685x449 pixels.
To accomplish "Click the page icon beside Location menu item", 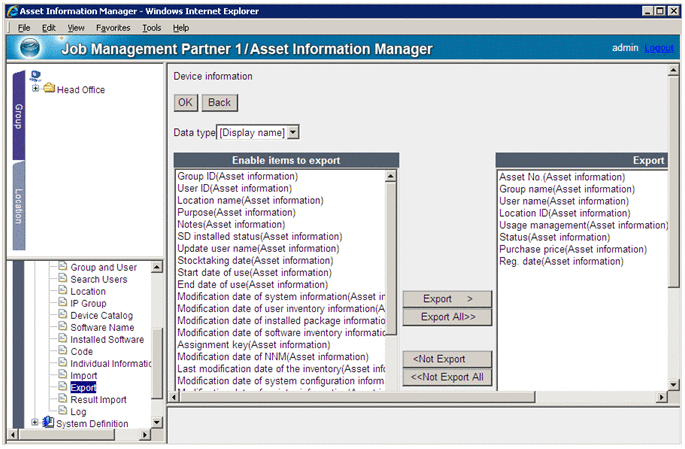I will 63,290.
